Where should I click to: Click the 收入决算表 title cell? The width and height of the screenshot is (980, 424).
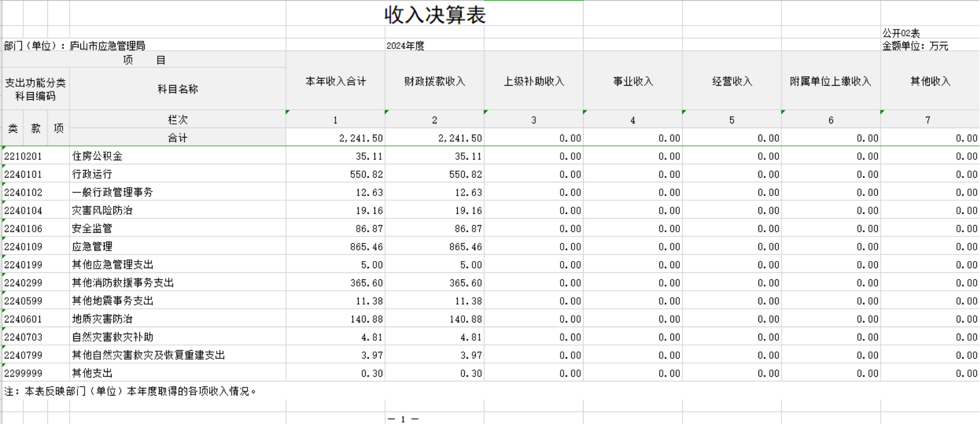pos(434,15)
